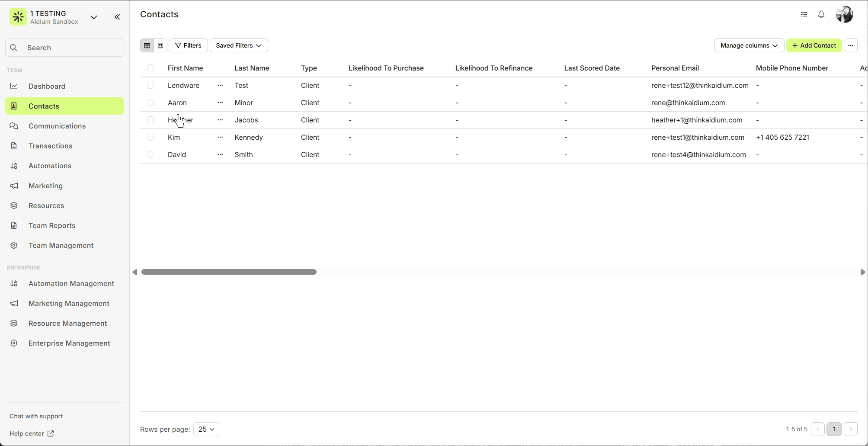Switch to card view layout icon
Image resolution: width=868 pixels, height=446 pixels.
point(160,45)
